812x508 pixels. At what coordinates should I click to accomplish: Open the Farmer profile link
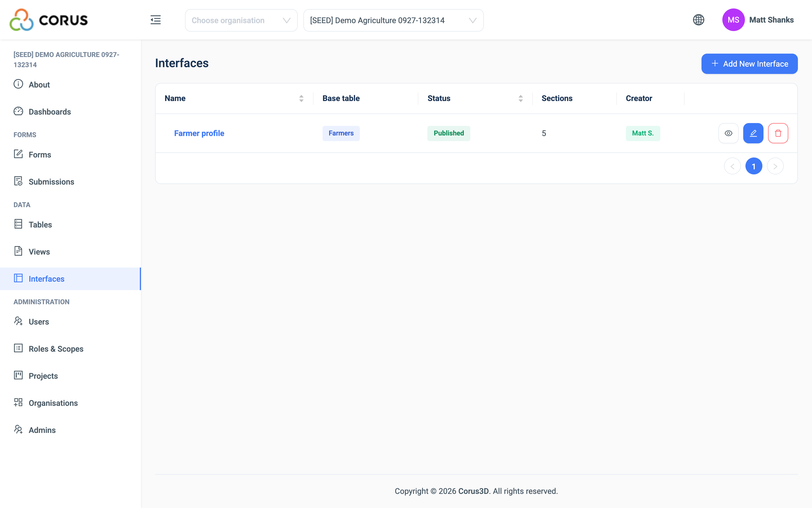pyautogui.click(x=199, y=133)
